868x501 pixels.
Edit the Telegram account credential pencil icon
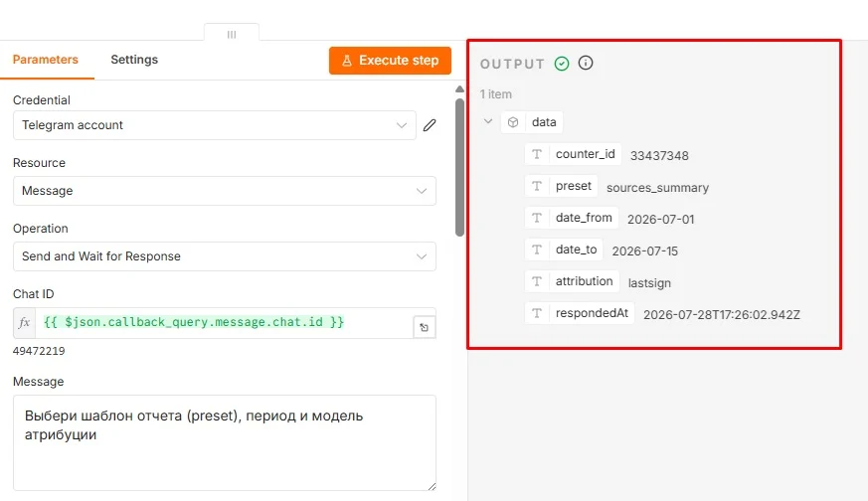430,125
